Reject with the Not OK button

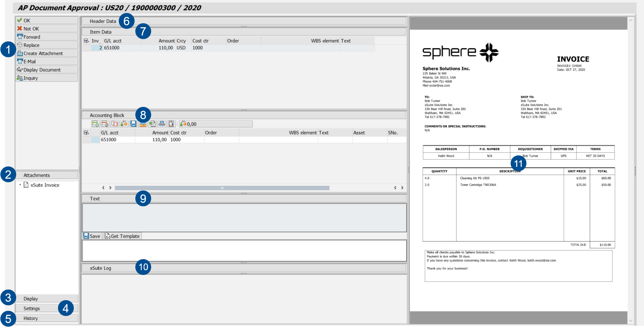47,28
